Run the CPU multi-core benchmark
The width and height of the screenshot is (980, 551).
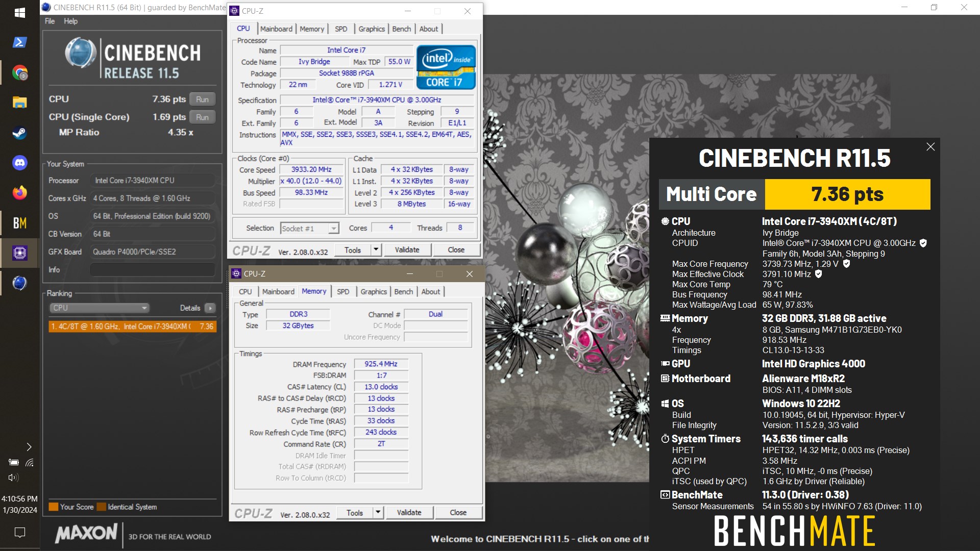[202, 99]
